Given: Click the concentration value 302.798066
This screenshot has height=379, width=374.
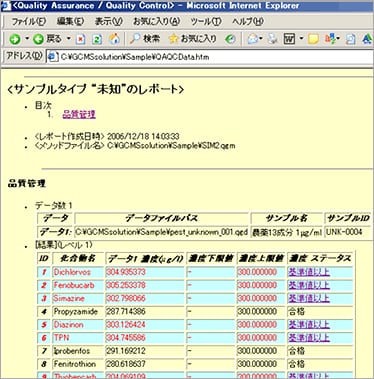Looking at the screenshot, I should (x=126, y=298).
